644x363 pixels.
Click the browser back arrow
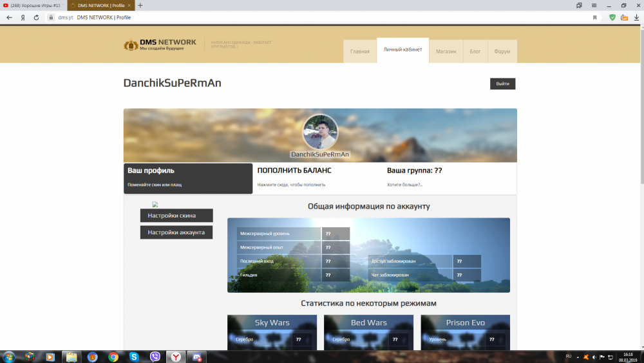[x=9, y=17]
